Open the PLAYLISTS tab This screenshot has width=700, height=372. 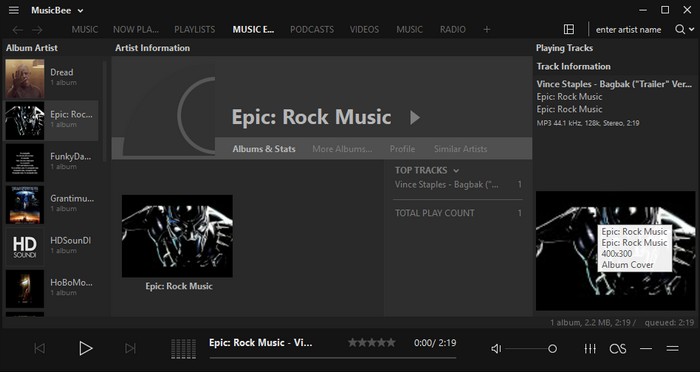(x=195, y=29)
